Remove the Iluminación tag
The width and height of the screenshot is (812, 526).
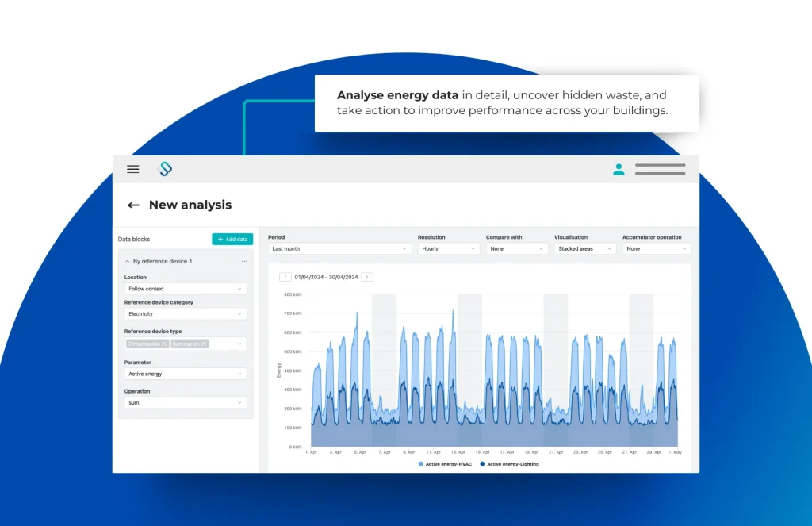tap(204, 344)
